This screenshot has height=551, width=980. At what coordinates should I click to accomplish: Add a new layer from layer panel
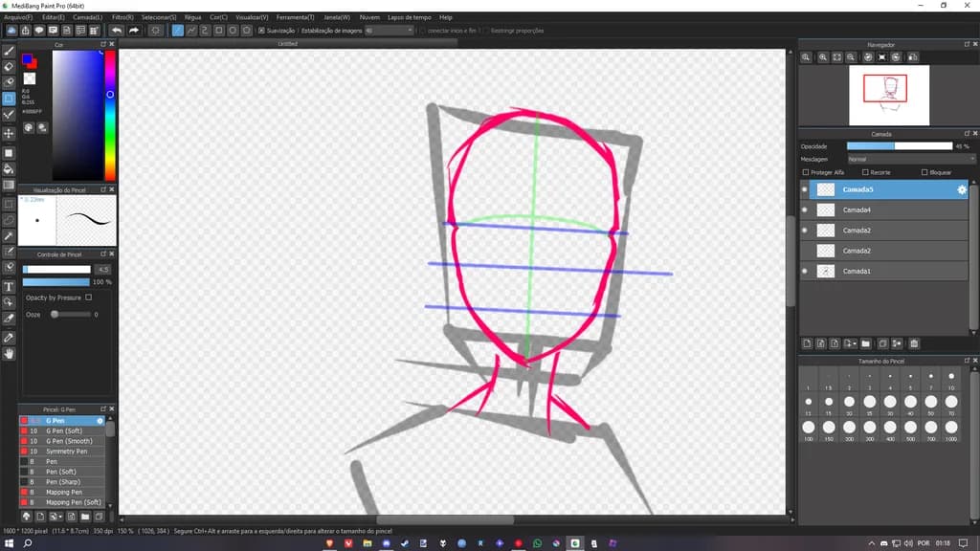pos(807,343)
